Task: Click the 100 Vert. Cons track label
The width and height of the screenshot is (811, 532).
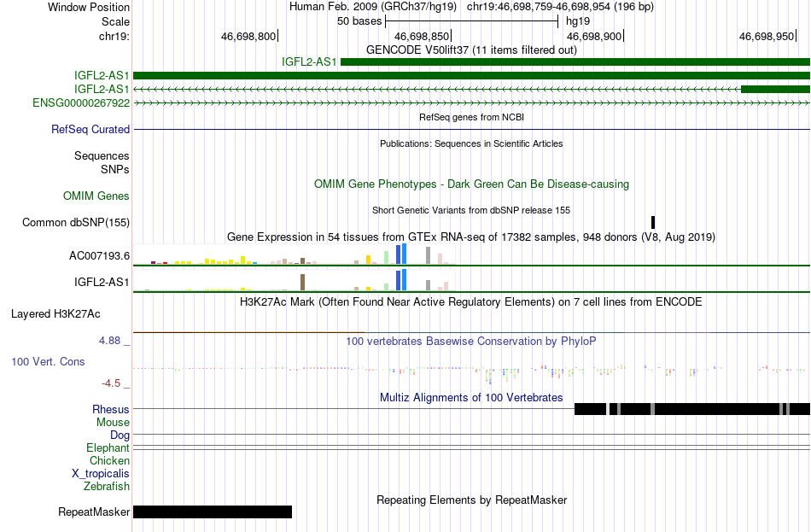Action: pyautogui.click(x=48, y=362)
